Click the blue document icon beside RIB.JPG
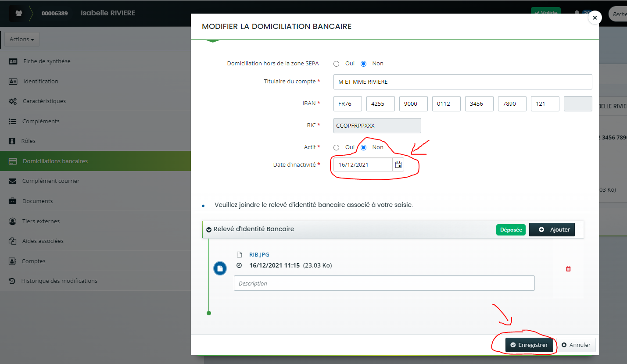 [x=220, y=268]
